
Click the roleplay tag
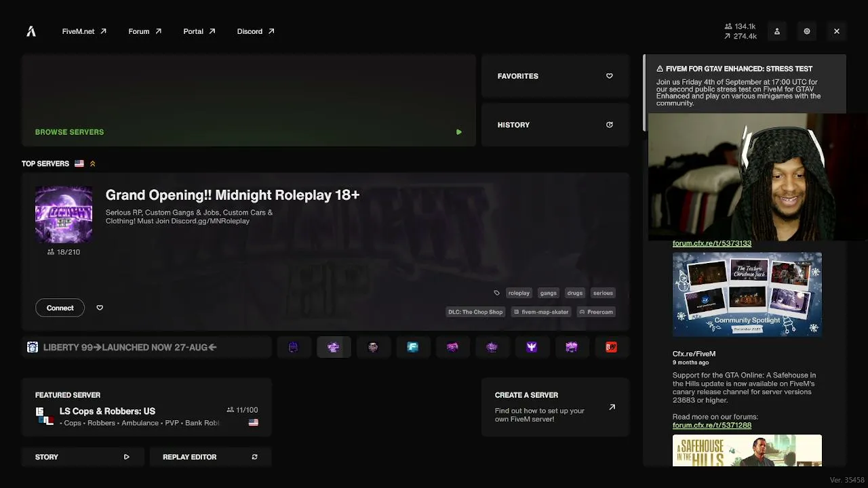(x=519, y=293)
